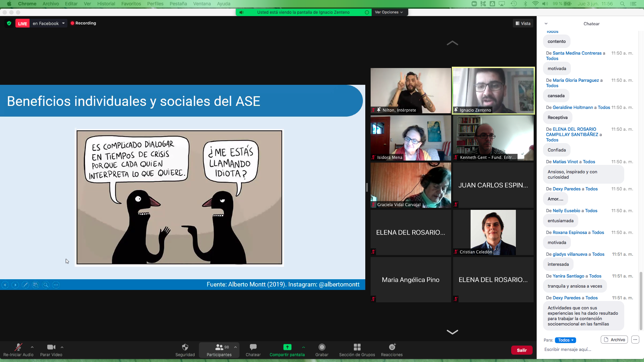This screenshot has height=362, width=644.
Task: Click Matias Vinot sender name
Action: [x=566, y=162]
